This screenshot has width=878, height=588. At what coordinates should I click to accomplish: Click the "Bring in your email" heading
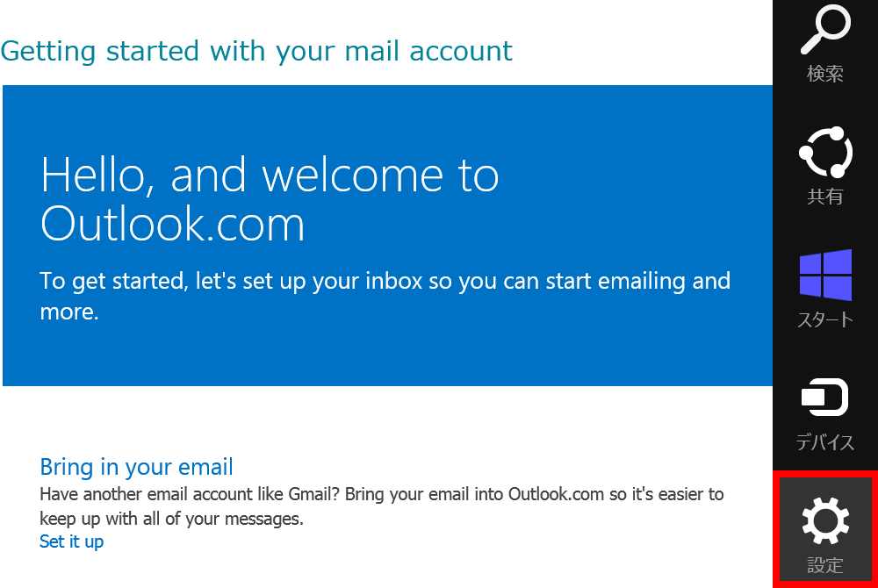(136, 467)
